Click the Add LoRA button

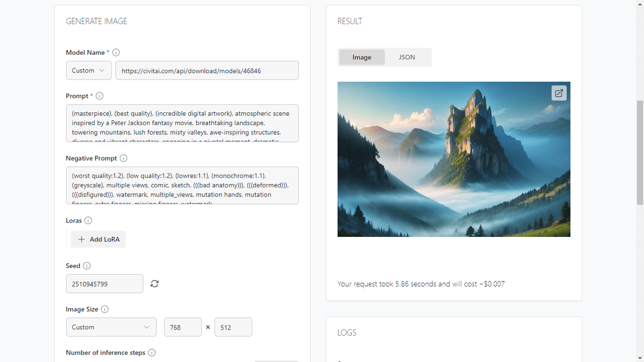point(98,240)
